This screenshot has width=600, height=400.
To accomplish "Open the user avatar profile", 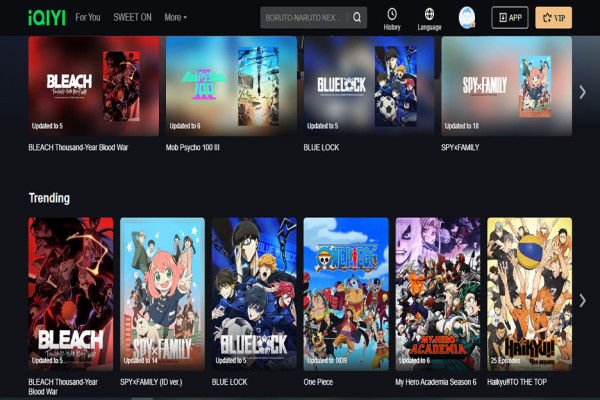I will pos(467,18).
